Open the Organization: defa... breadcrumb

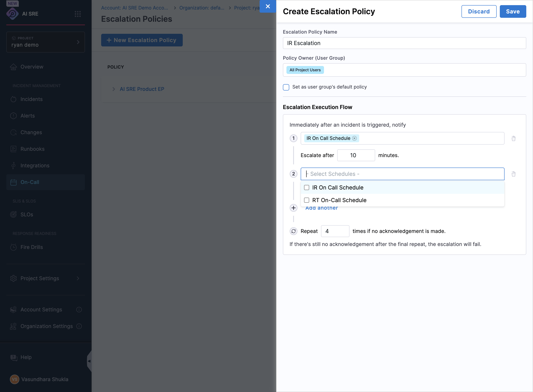[x=202, y=8]
